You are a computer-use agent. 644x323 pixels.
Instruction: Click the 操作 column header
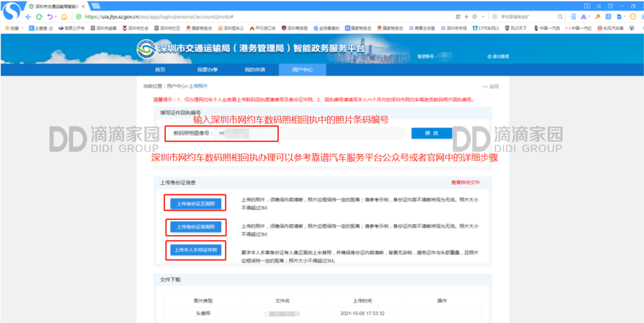click(x=442, y=301)
